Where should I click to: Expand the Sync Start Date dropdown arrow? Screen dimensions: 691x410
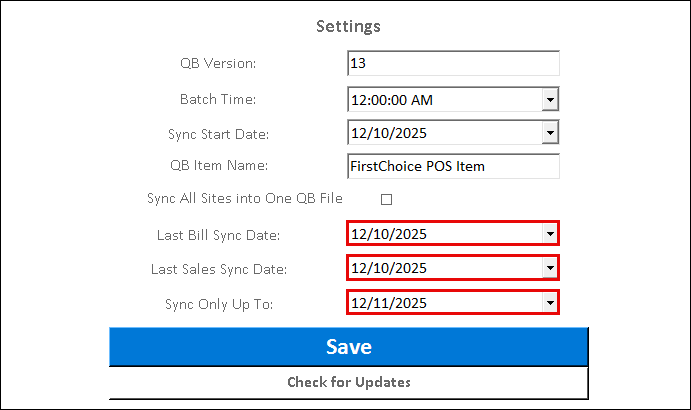pyautogui.click(x=549, y=133)
